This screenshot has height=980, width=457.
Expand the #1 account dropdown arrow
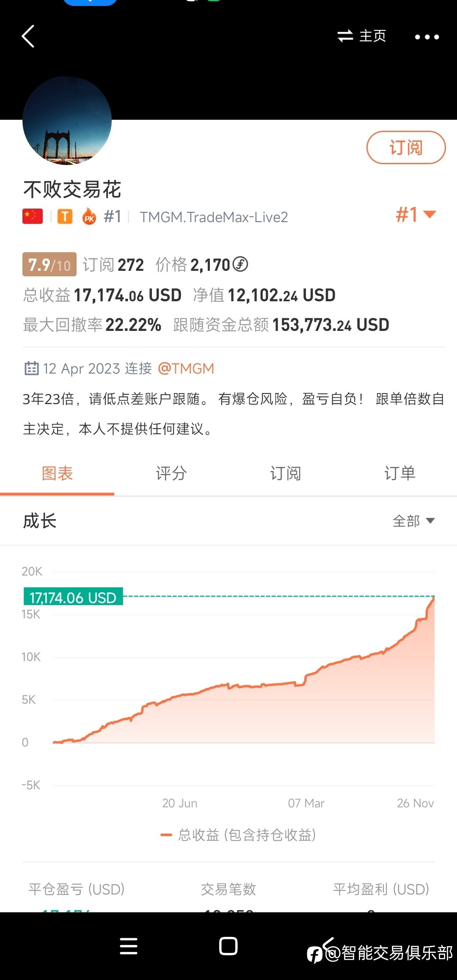[429, 215]
